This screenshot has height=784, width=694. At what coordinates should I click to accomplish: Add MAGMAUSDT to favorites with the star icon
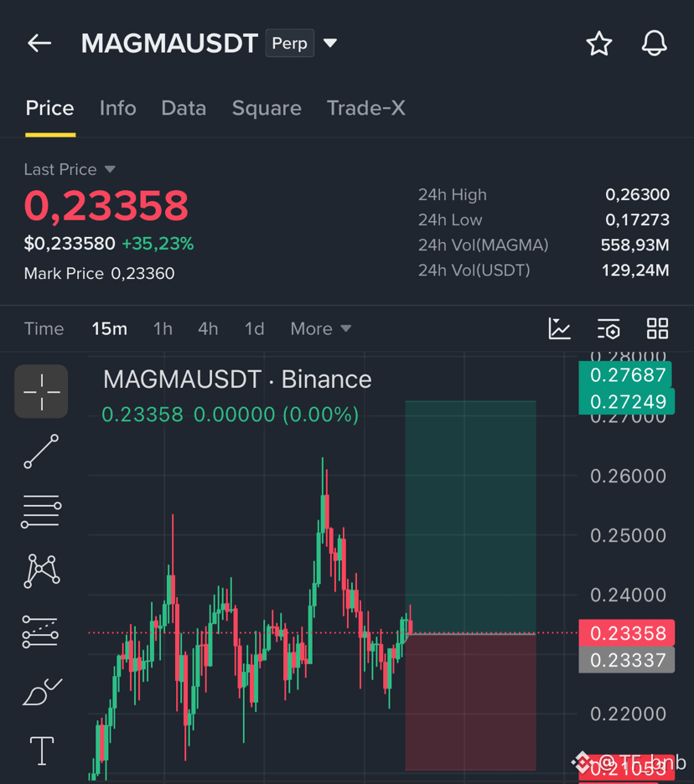[x=599, y=44]
